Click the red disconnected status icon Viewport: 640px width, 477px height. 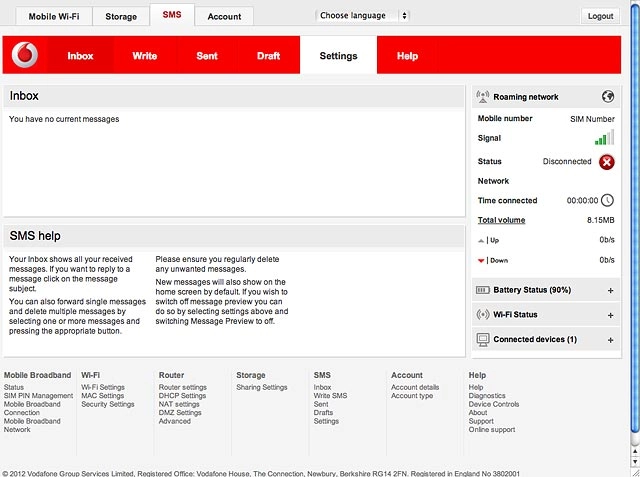click(x=607, y=162)
